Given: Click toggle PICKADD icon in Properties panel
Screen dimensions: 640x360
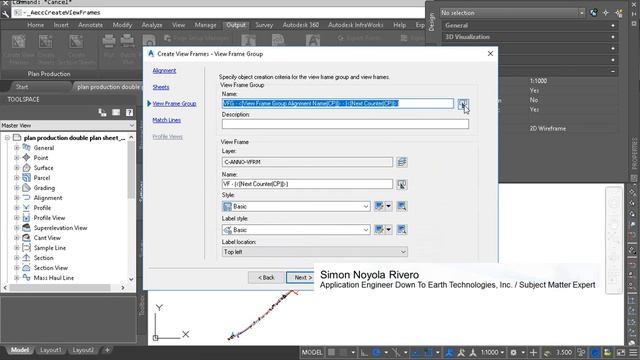Looking at the screenshot, I should click(594, 13).
